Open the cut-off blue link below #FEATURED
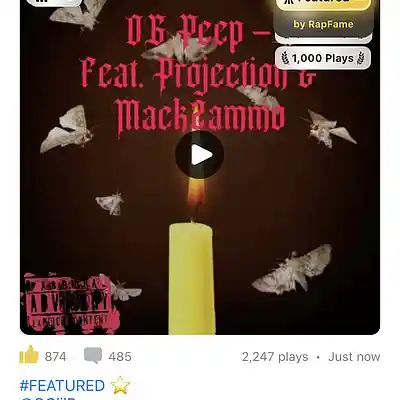 tap(48, 398)
